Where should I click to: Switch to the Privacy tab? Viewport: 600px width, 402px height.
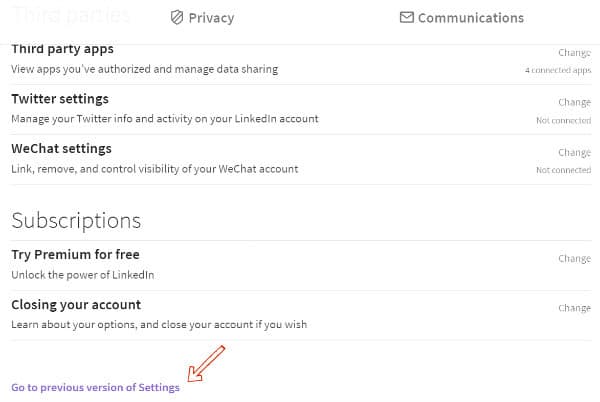pyautogui.click(x=202, y=18)
